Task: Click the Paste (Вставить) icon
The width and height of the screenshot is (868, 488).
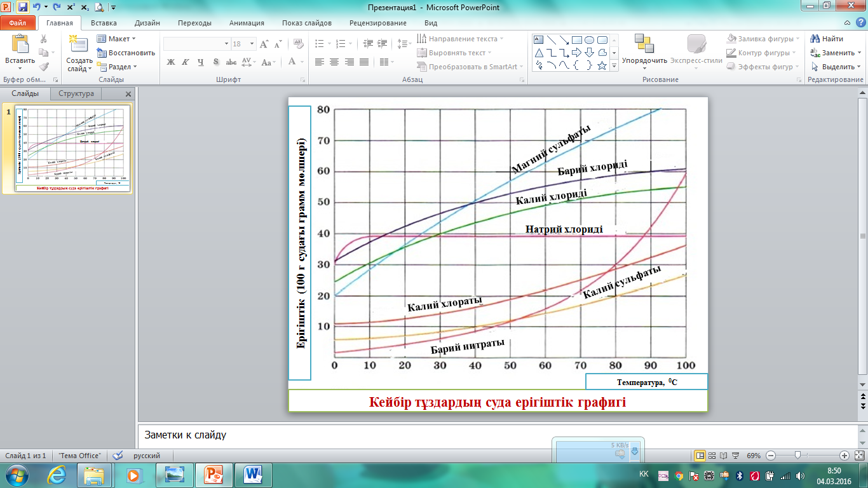Action: tap(20, 44)
